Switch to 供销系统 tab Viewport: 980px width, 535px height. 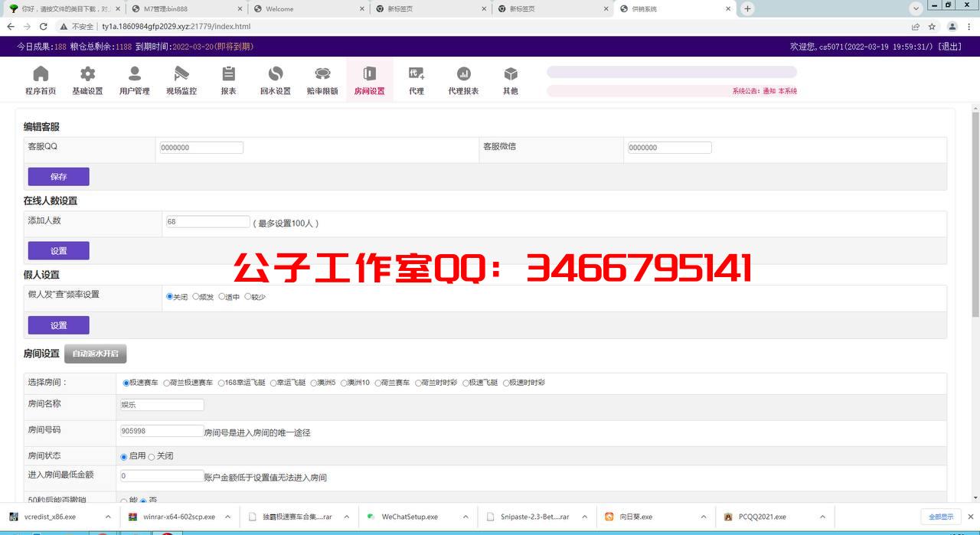click(675, 8)
